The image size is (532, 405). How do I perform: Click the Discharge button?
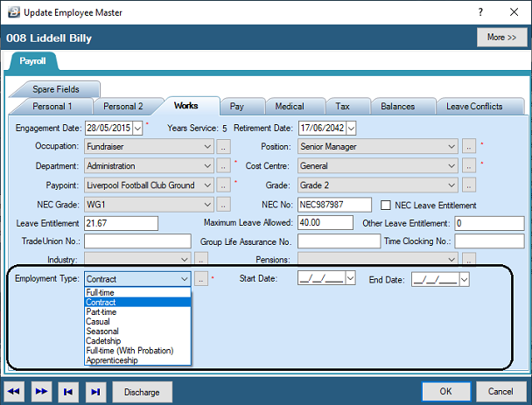(x=142, y=392)
